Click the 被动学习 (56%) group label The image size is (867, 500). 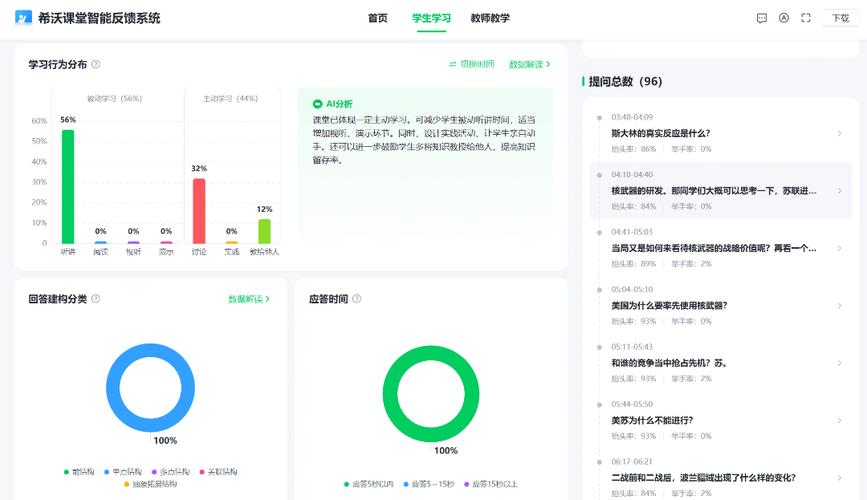(114, 98)
